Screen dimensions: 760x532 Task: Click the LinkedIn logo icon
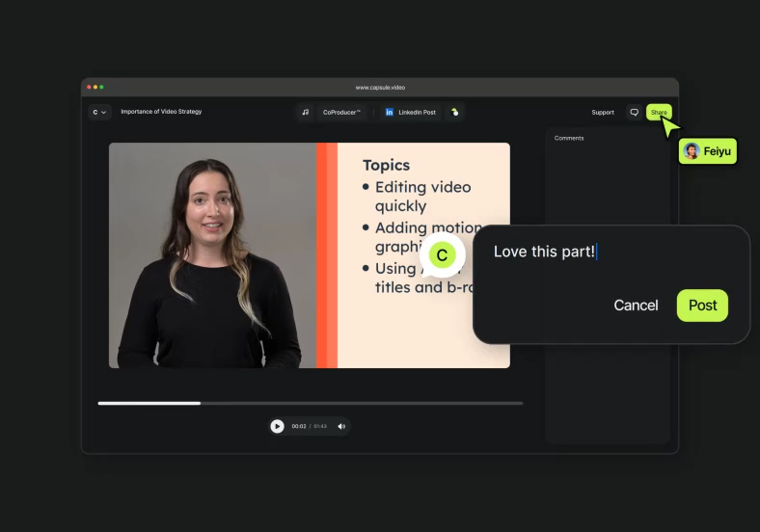pos(390,113)
